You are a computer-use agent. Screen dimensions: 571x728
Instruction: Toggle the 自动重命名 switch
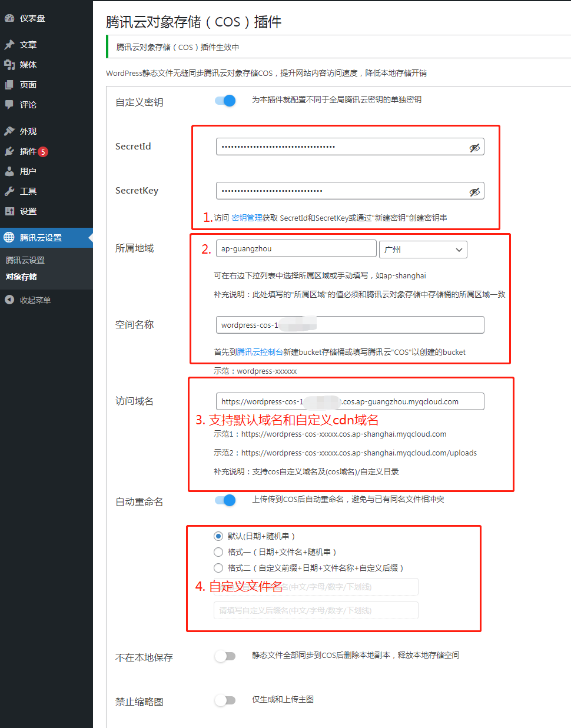coord(225,500)
